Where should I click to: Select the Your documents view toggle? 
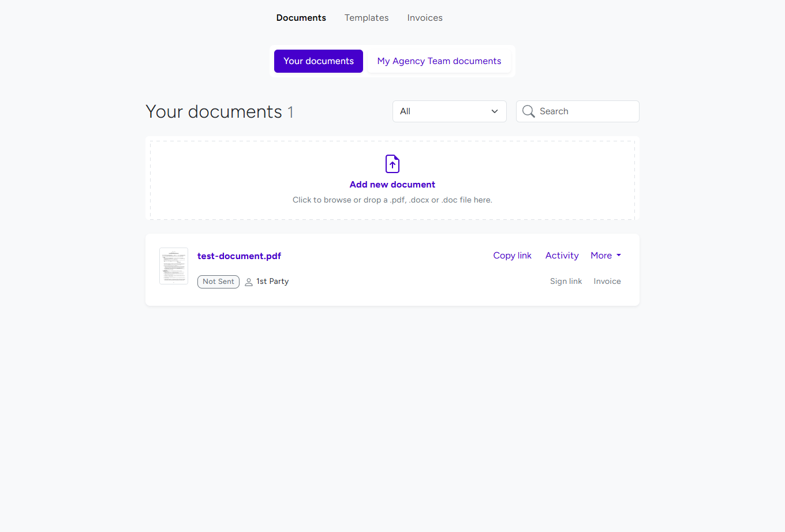pos(318,61)
